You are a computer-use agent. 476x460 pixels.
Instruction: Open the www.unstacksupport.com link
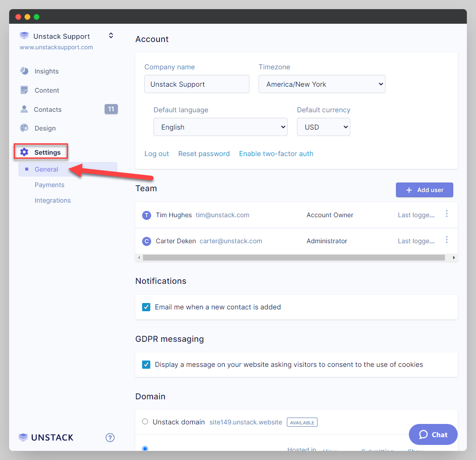pyautogui.click(x=57, y=47)
